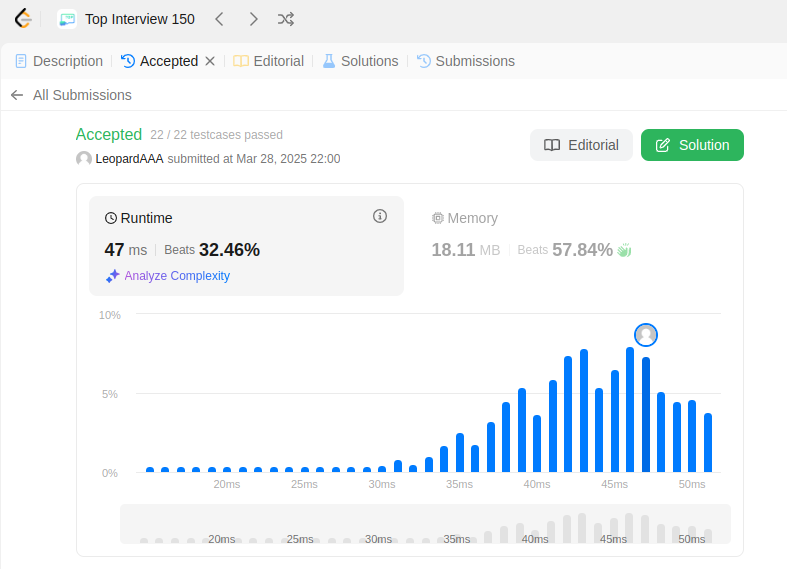Image resolution: width=787 pixels, height=569 pixels.
Task: Click the LeetCode logo icon
Action: [x=23, y=19]
